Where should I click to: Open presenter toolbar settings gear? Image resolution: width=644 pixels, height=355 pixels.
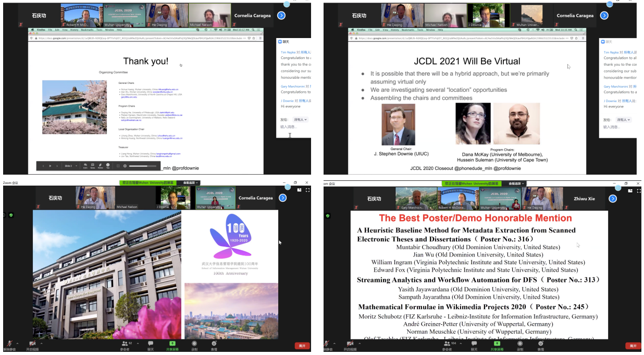tap(125, 166)
